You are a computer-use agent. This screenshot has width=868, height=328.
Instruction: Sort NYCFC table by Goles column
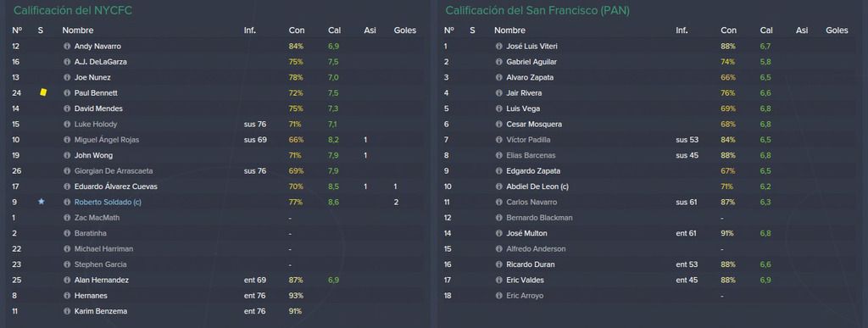coord(404,31)
